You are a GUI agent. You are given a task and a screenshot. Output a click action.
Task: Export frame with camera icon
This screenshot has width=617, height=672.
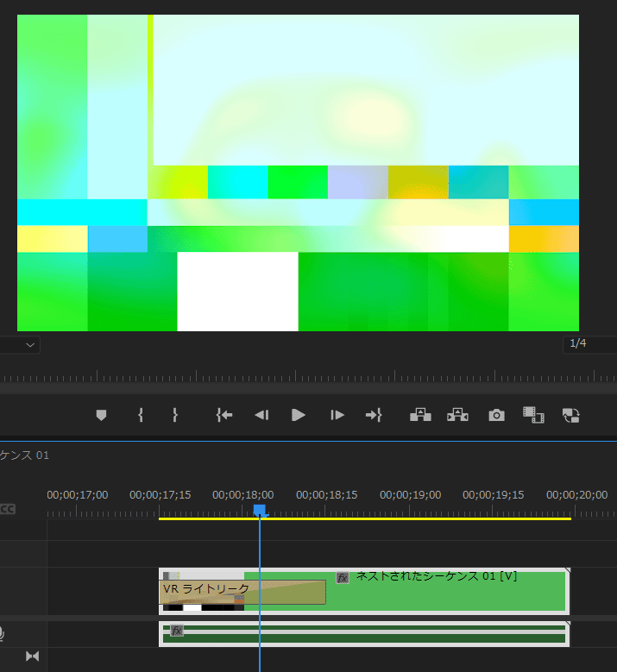click(x=496, y=415)
